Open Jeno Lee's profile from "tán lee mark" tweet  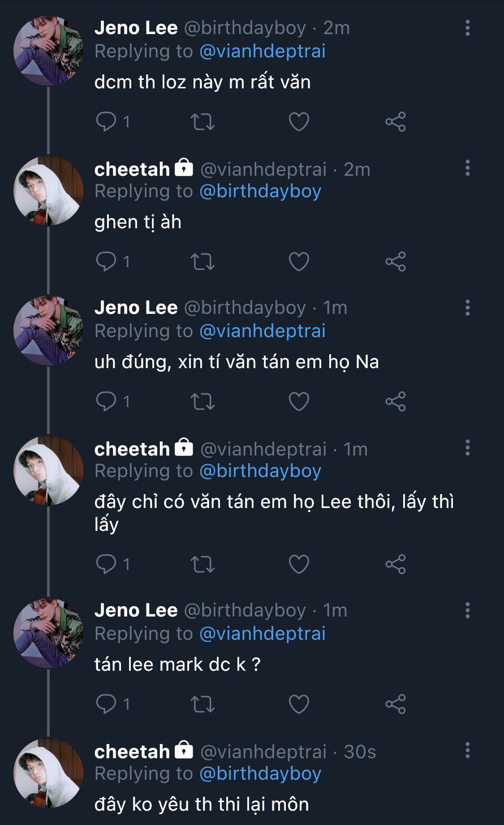(x=136, y=610)
